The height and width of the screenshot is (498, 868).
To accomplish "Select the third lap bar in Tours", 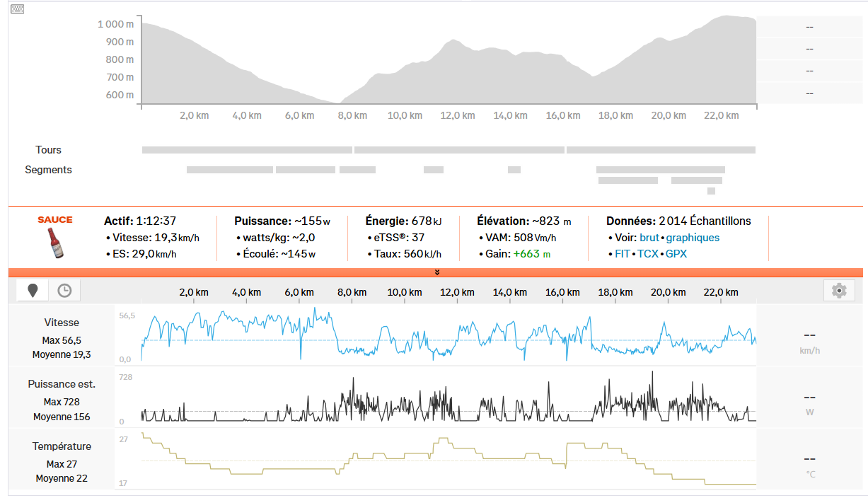I will [661, 150].
